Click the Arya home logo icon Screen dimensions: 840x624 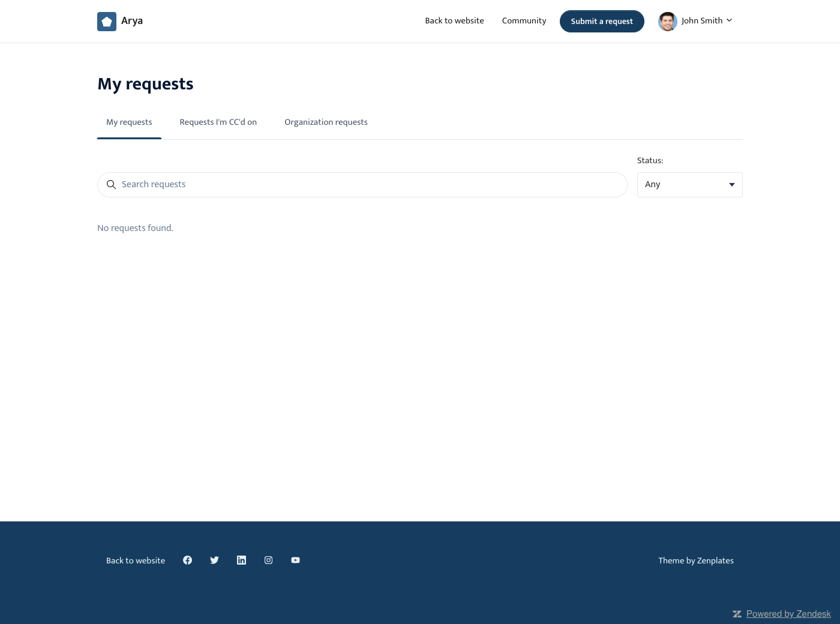pos(107,22)
